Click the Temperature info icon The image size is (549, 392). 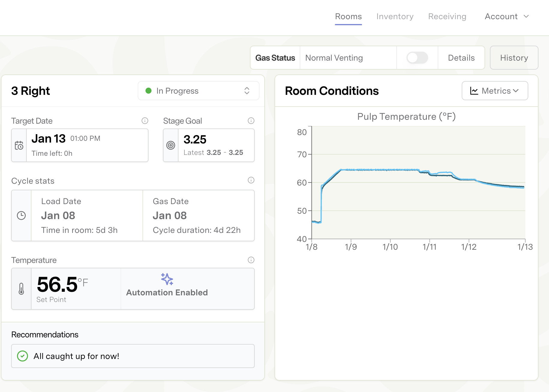tap(251, 260)
